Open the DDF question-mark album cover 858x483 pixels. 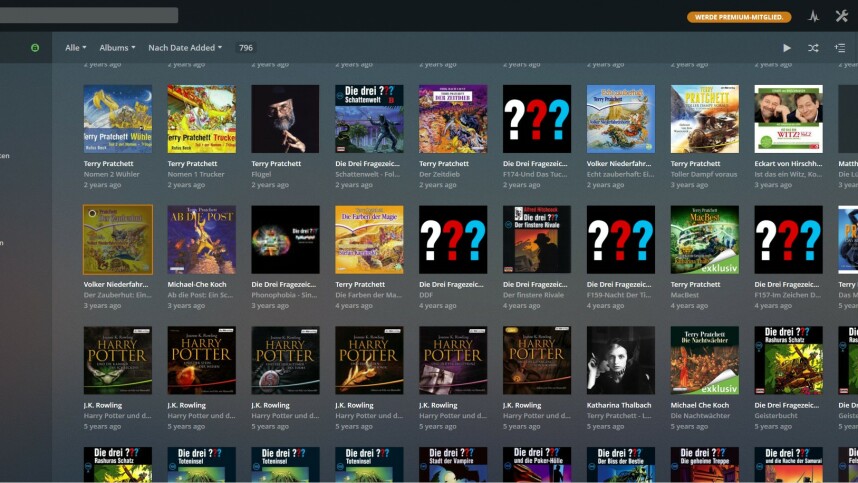453,240
